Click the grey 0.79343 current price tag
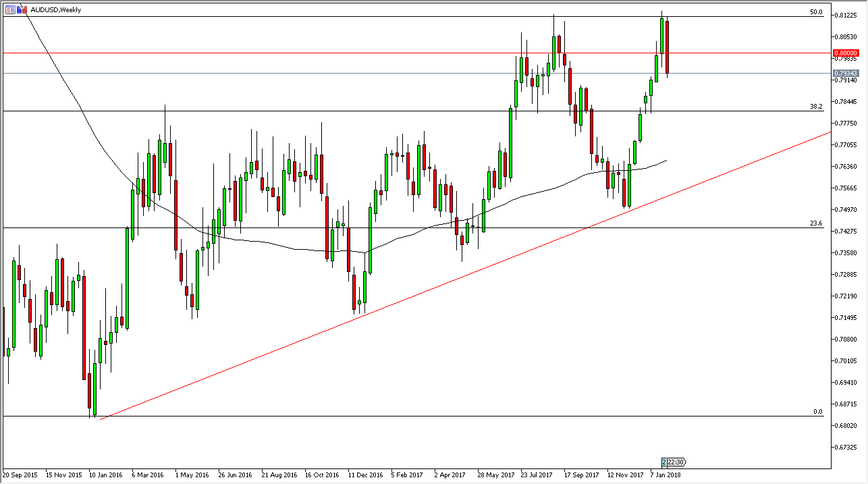Screen dimensions: 868x484 pos(846,73)
